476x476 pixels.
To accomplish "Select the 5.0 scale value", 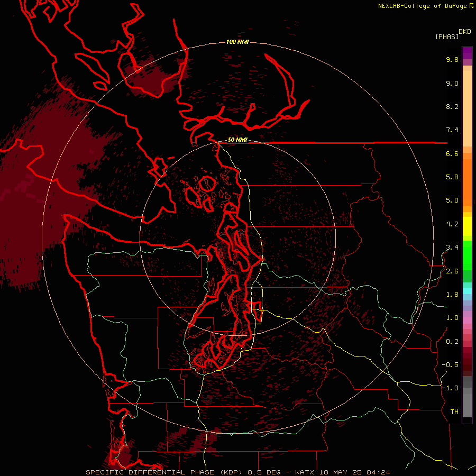I will click(452, 200).
